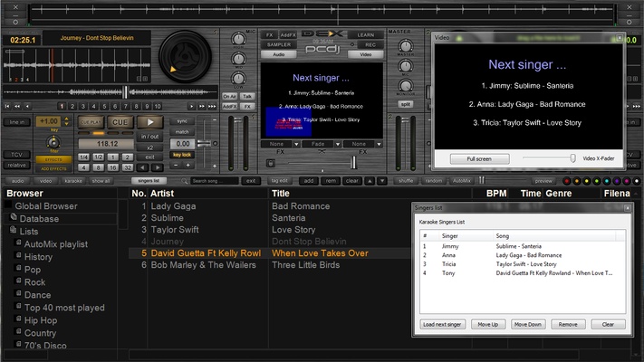Viewport: 644px width, 362px height.
Task: Adjust key value with up/down stepper
Action: pos(66,121)
